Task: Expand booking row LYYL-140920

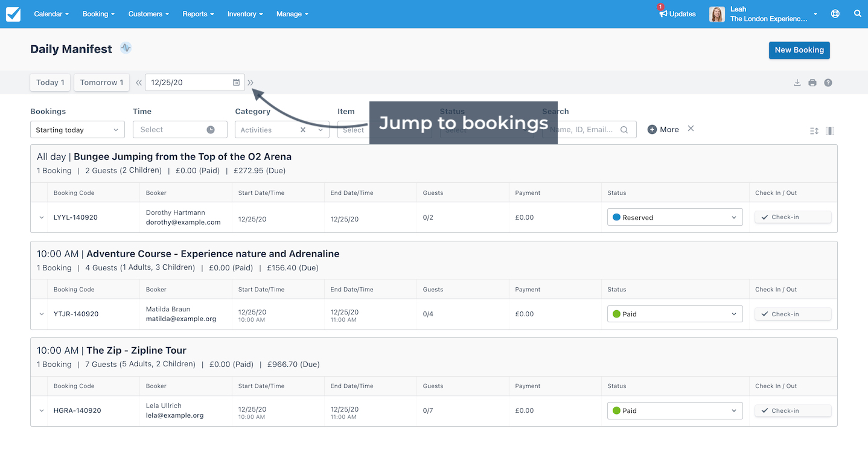Action: [42, 217]
